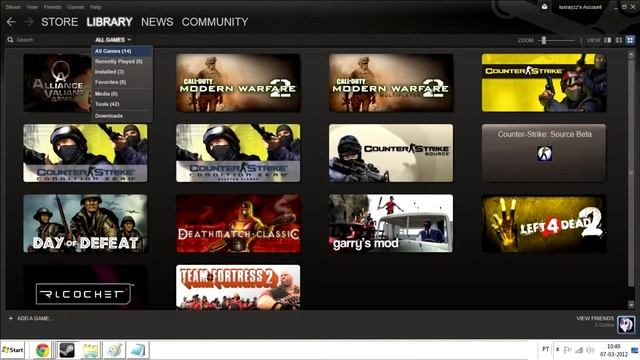
Task: Select Condition Zero Deleted Scenes tile
Action: tap(238, 153)
